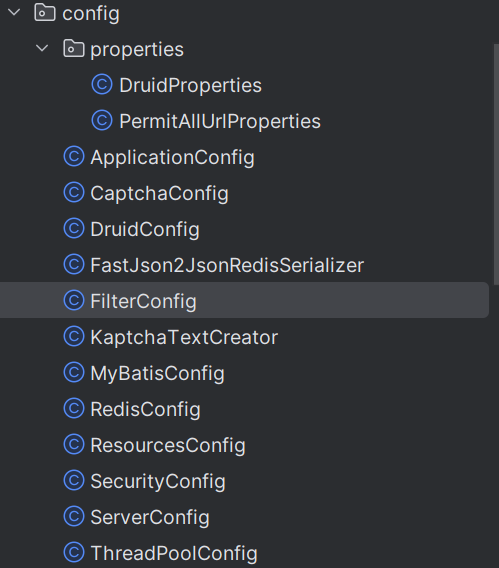Click the vertical scrollbar thumb
The width and height of the screenshot is (499, 568).
[x=496, y=164]
